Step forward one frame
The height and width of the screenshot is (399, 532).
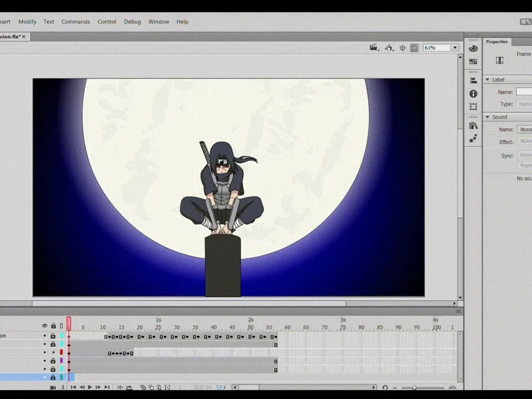coord(98,387)
